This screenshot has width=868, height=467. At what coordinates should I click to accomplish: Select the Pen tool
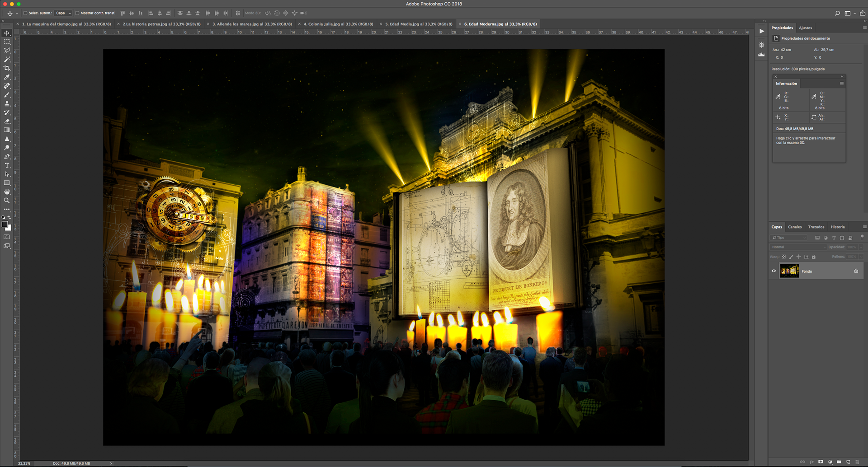[x=7, y=157]
